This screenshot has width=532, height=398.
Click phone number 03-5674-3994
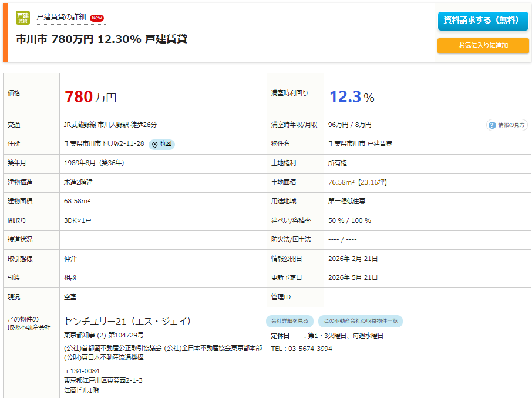coord(301,349)
